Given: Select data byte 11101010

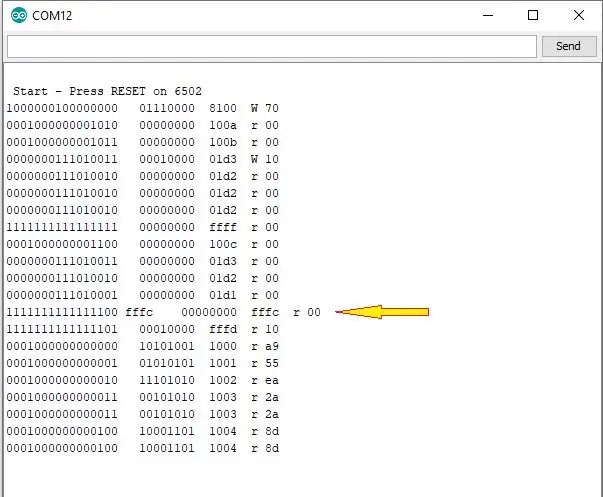Looking at the screenshot, I should coord(167,380).
